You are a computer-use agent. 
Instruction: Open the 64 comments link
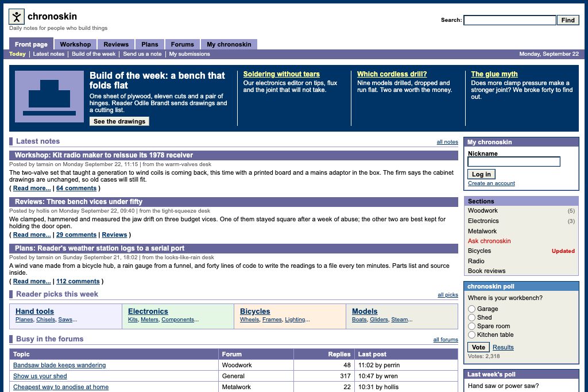(76, 188)
